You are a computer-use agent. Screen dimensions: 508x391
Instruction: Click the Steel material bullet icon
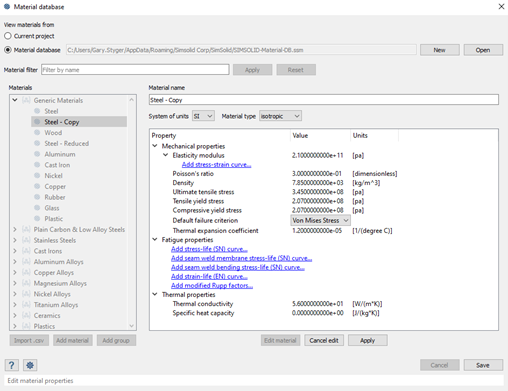37,111
